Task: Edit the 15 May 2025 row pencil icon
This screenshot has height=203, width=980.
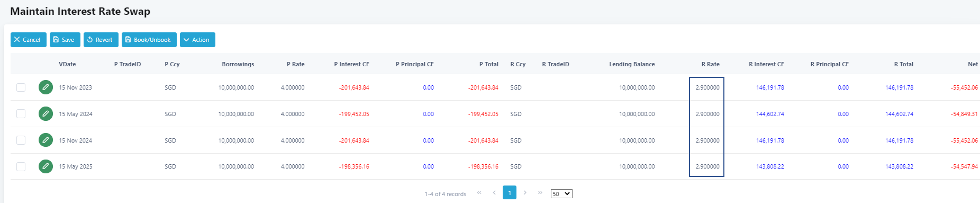Action: tap(46, 166)
